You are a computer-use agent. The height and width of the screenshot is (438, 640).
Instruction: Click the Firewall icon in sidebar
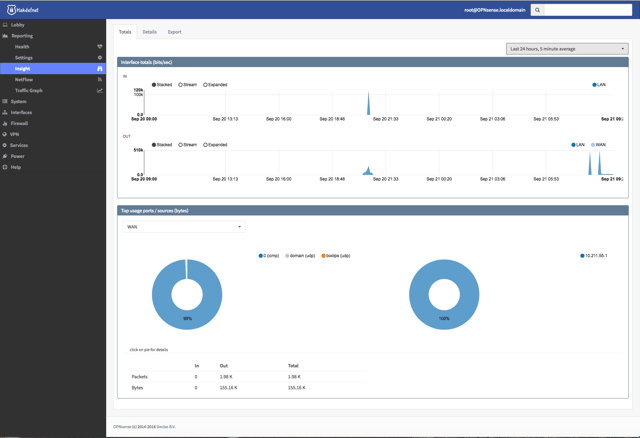click(5, 124)
